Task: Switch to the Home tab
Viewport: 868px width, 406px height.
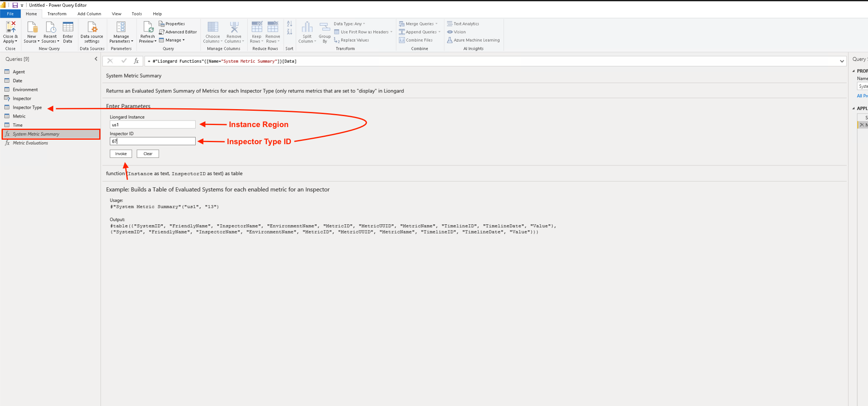Action: tap(31, 14)
